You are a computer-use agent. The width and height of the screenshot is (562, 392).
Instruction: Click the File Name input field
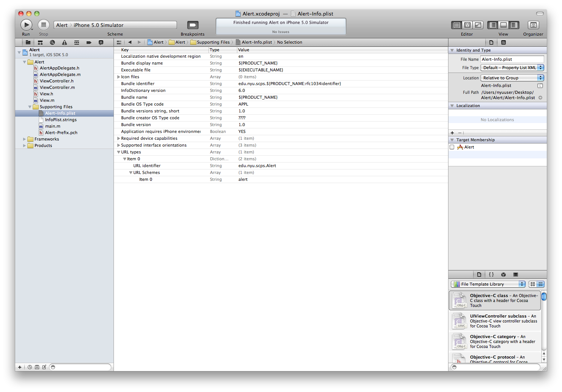(512, 59)
